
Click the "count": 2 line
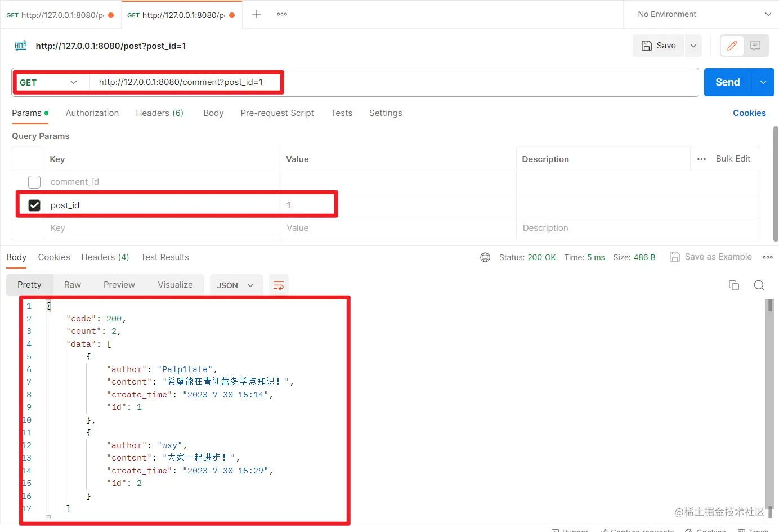click(93, 331)
